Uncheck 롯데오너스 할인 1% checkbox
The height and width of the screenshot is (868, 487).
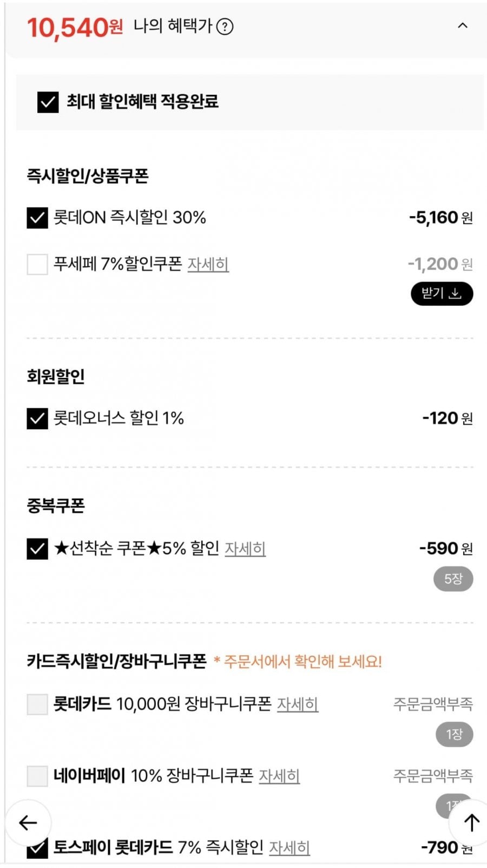click(x=37, y=419)
